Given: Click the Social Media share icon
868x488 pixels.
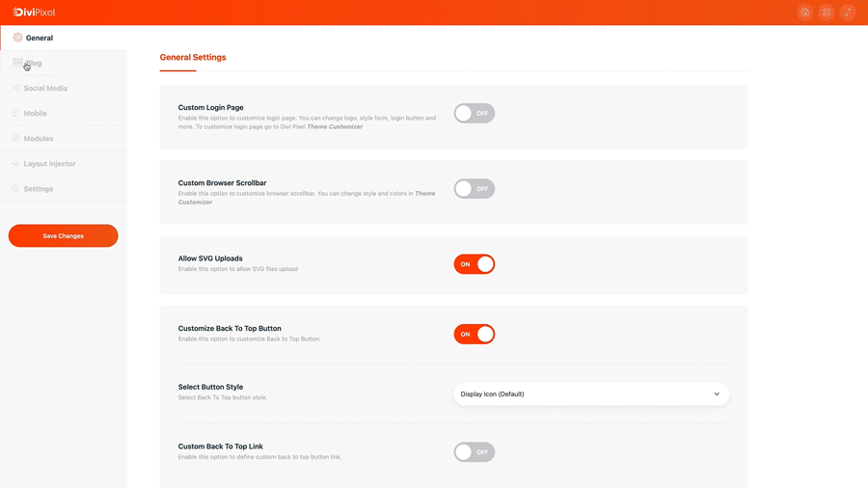Looking at the screenshot, I should click(x=15, y=88).
